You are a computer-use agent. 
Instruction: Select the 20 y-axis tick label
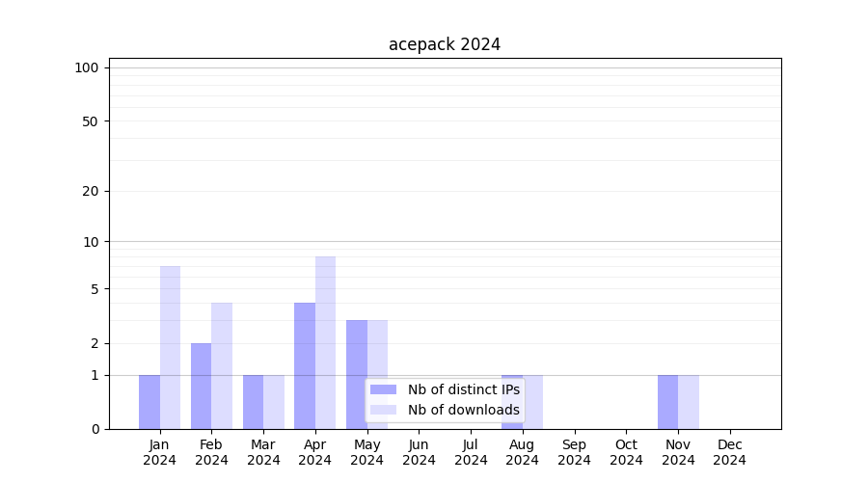pos(91,191)
